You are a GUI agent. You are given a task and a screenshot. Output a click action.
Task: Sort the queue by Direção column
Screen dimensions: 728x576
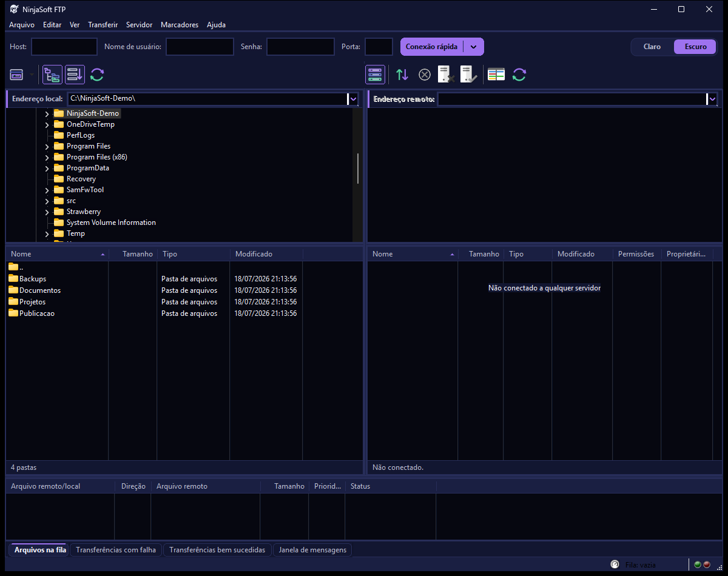click(x=133, y=486)
